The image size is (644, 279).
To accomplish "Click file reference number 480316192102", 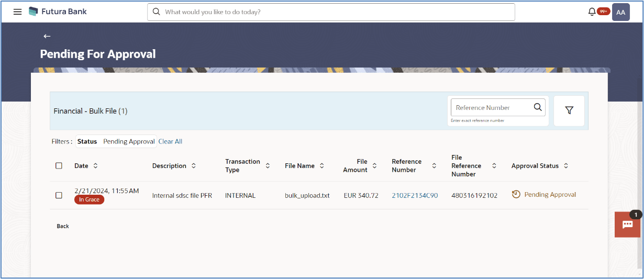I will [474, 195].
